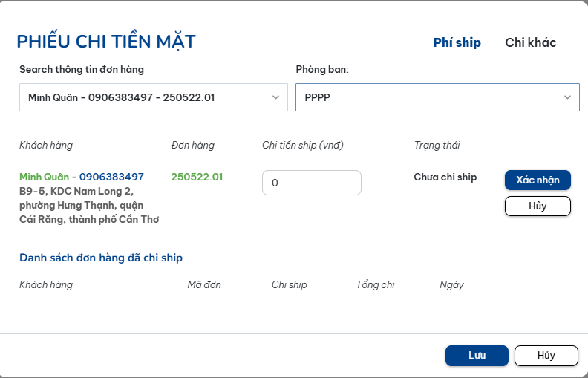Focus the Chi tiền ship amount field
The image size is (588, 378).
(311, 183)
